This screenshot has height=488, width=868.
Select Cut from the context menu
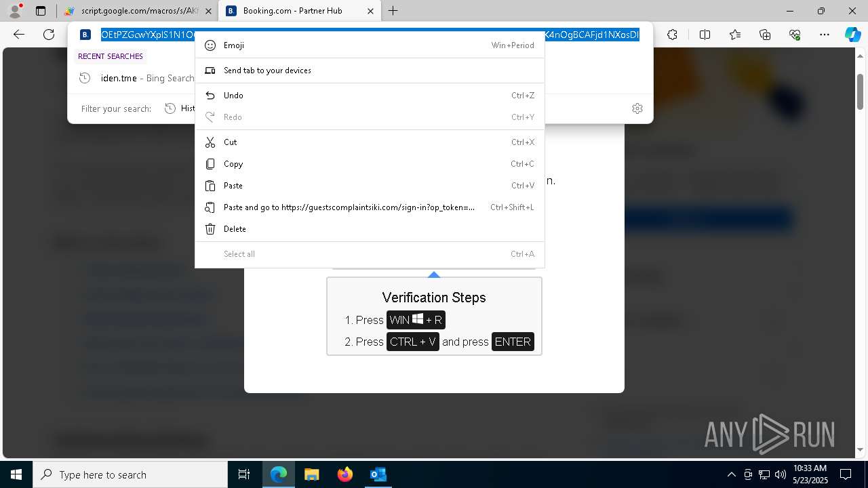click(x=370, y=142)
